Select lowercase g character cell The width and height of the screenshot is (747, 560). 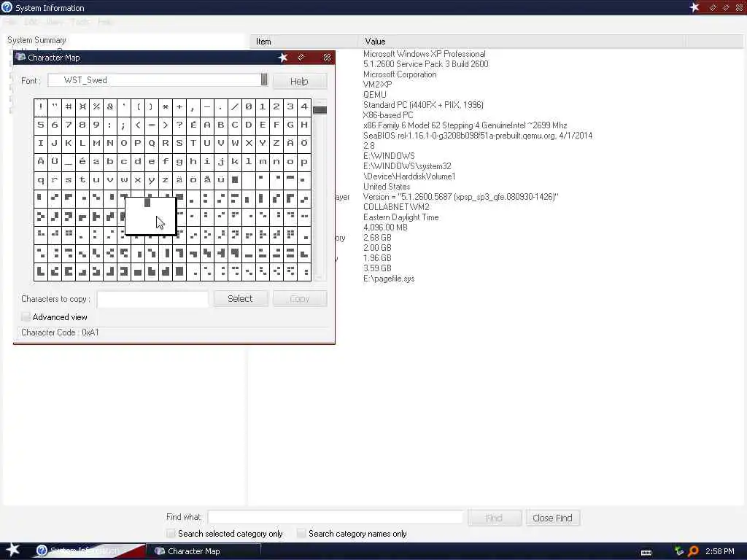click(x=179, y=161)
